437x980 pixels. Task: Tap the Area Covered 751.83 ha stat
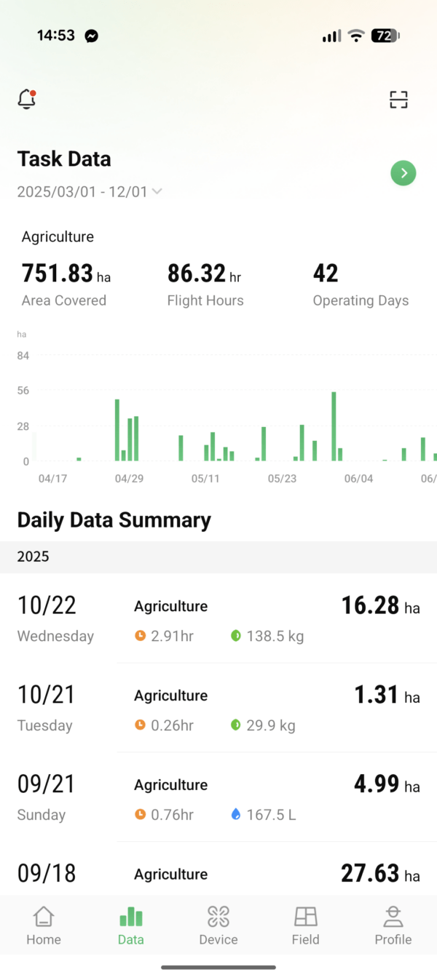(x=66, y=284)
